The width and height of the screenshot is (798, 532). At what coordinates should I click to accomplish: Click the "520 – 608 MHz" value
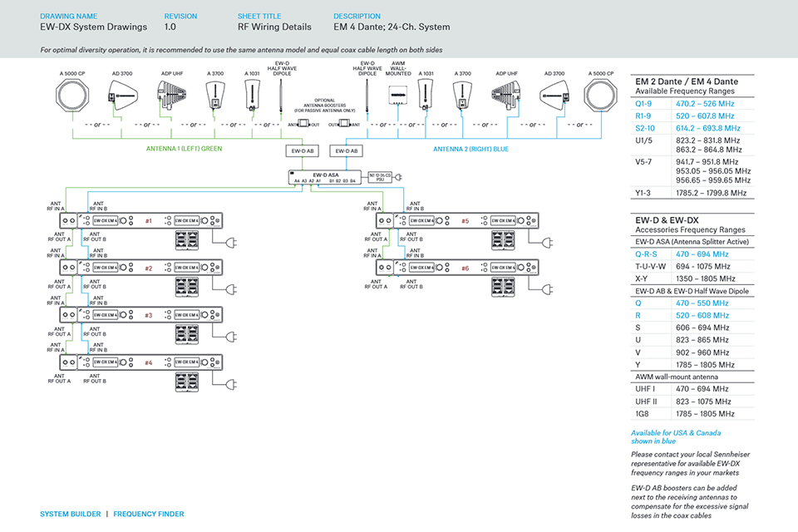tap(702, 315)
